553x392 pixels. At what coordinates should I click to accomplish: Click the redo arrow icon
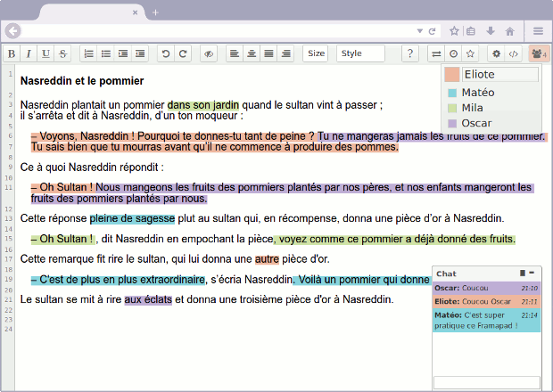[183, 53]
